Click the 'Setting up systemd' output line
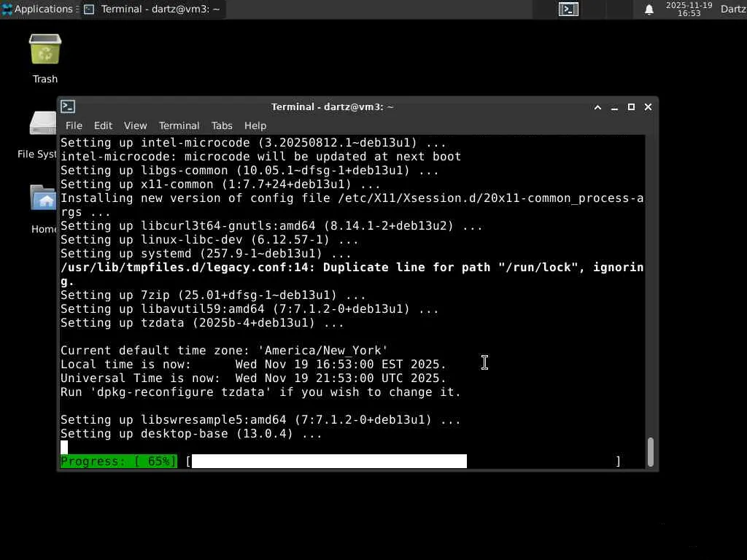 (205, 253)
